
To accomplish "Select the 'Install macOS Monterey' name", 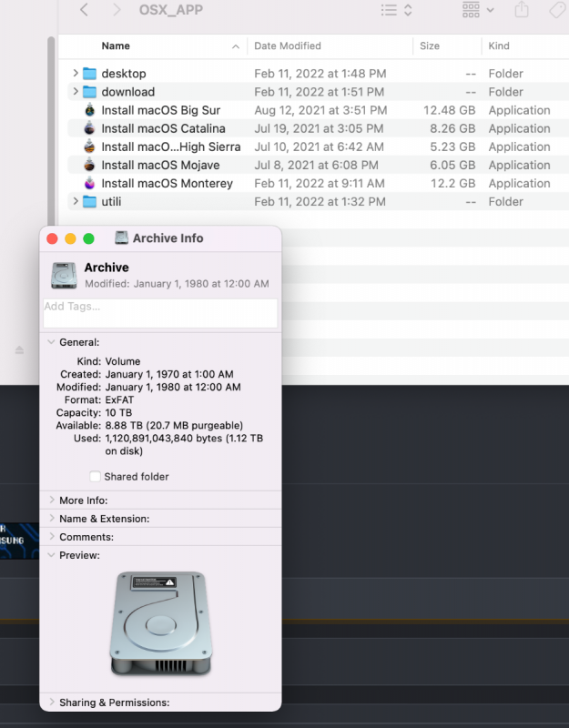I will (x=168, y=184).
